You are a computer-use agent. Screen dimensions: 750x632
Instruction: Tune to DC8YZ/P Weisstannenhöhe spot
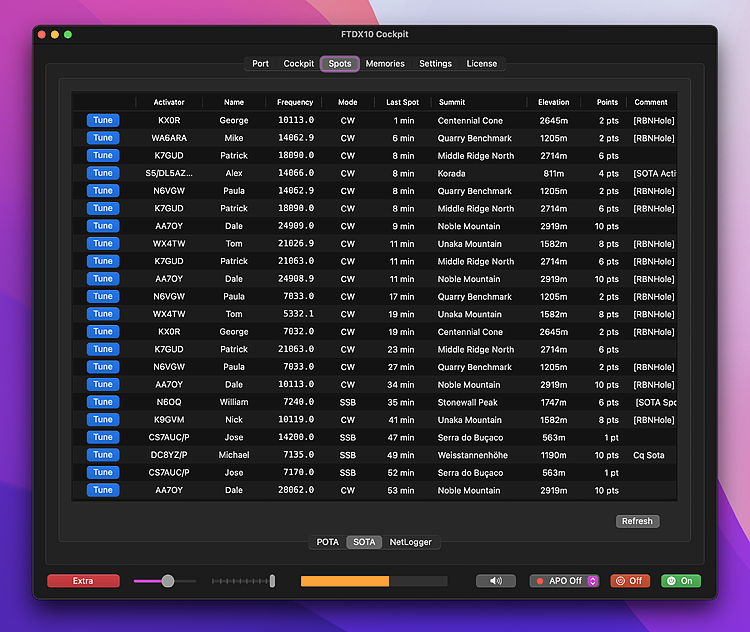[103, 455]
